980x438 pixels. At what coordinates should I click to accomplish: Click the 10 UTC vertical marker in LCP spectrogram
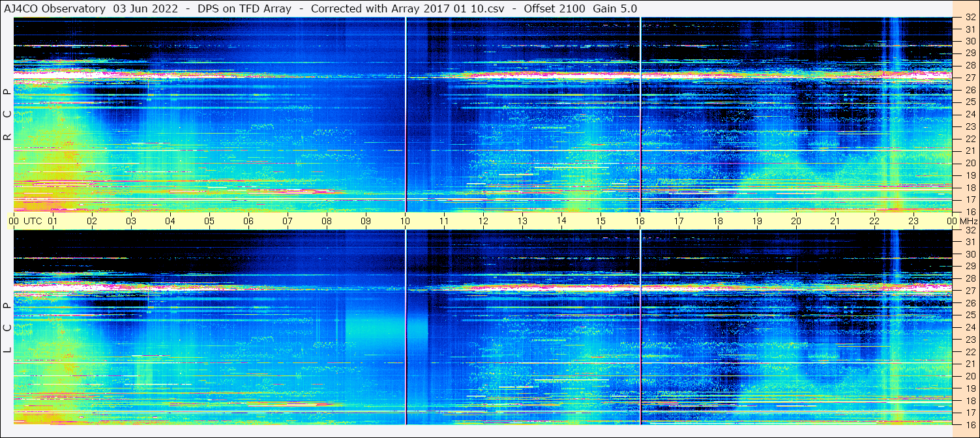[406, 327]
